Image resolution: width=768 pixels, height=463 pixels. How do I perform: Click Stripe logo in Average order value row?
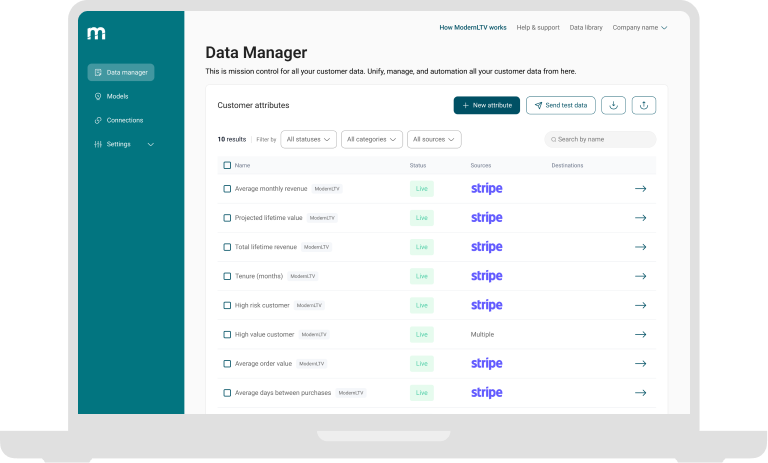486,364
